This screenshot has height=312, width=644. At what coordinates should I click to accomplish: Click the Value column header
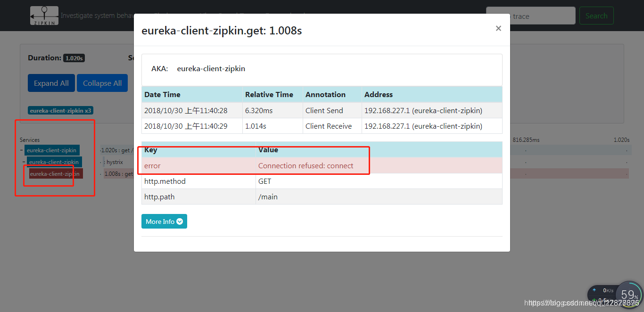(379, 150)
